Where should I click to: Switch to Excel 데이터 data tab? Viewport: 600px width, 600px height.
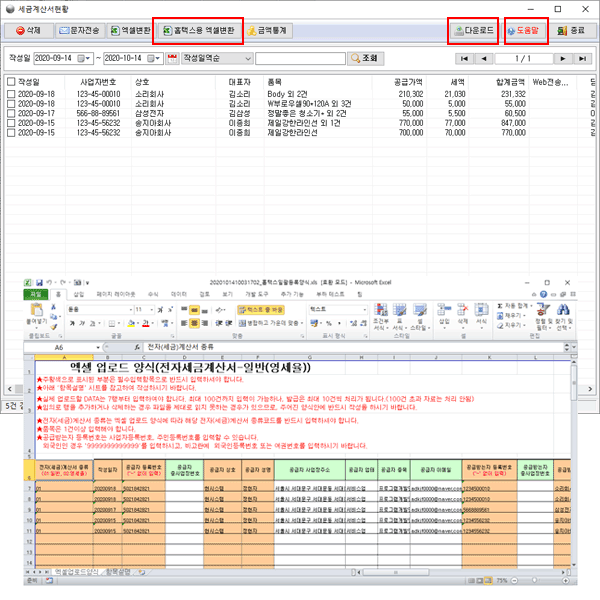pyautogui.click(x=179, y=294)
